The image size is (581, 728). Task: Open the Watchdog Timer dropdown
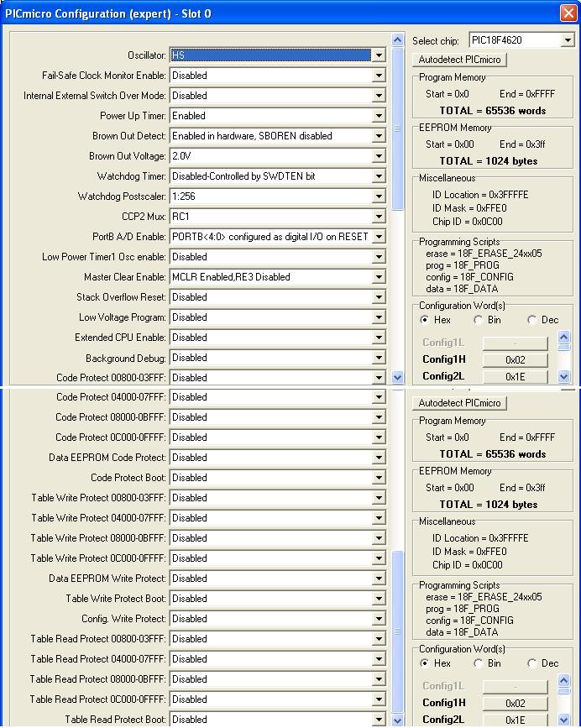tap(278, 176)
